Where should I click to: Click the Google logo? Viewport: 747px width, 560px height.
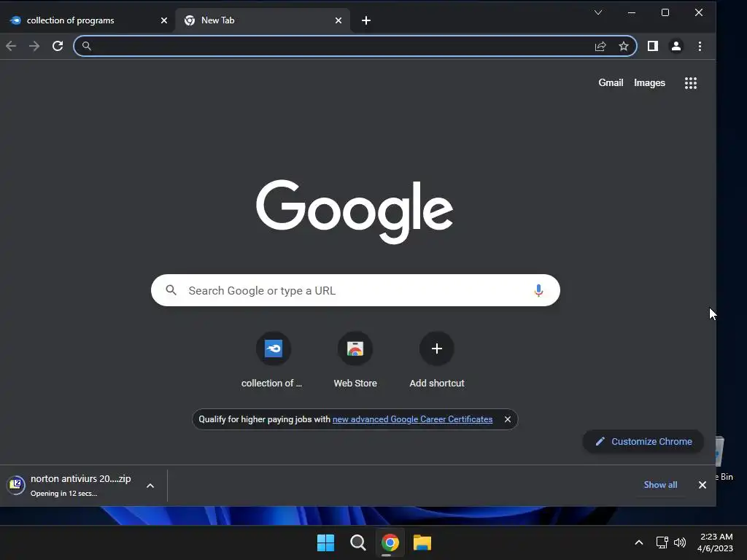[x=355, y=211]
